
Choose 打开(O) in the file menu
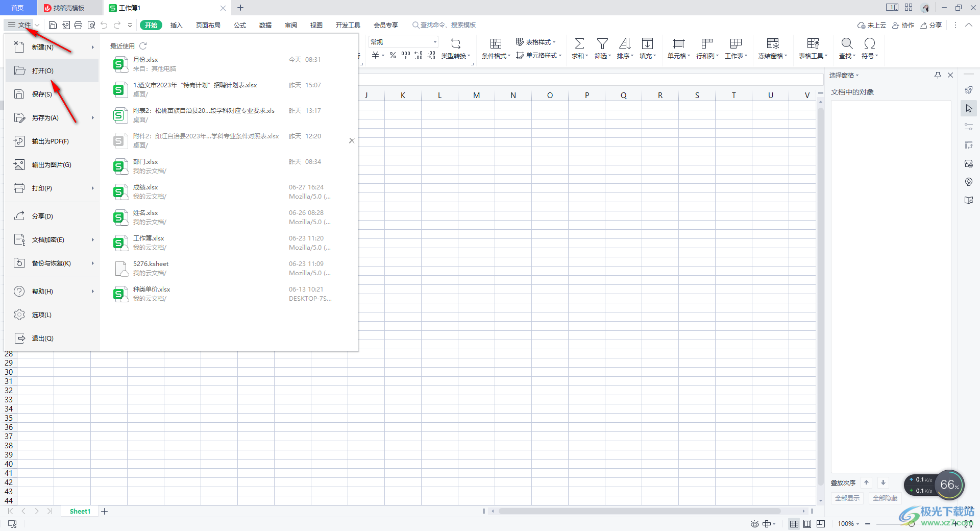pyautogui.click(x=52, y=70)
